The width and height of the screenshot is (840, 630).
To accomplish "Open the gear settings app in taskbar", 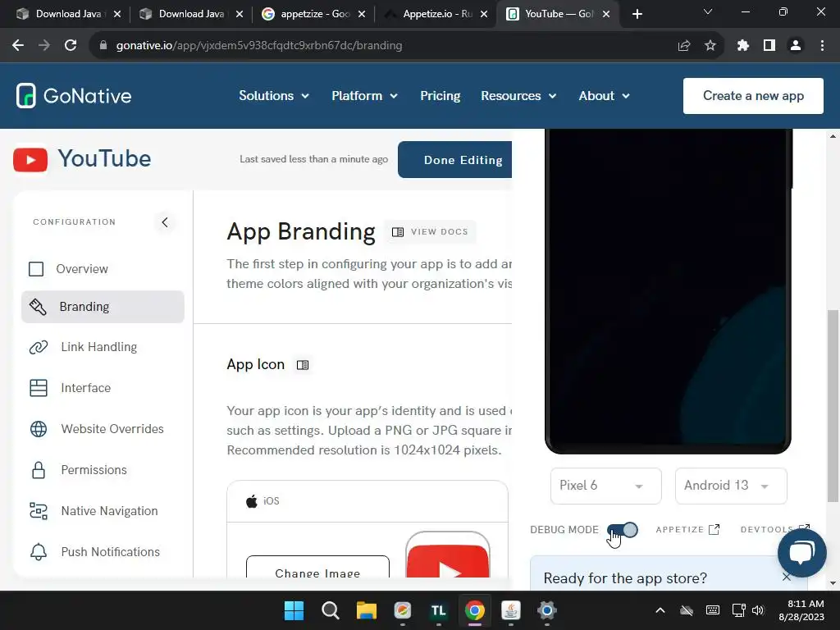I will pos(547,610).
